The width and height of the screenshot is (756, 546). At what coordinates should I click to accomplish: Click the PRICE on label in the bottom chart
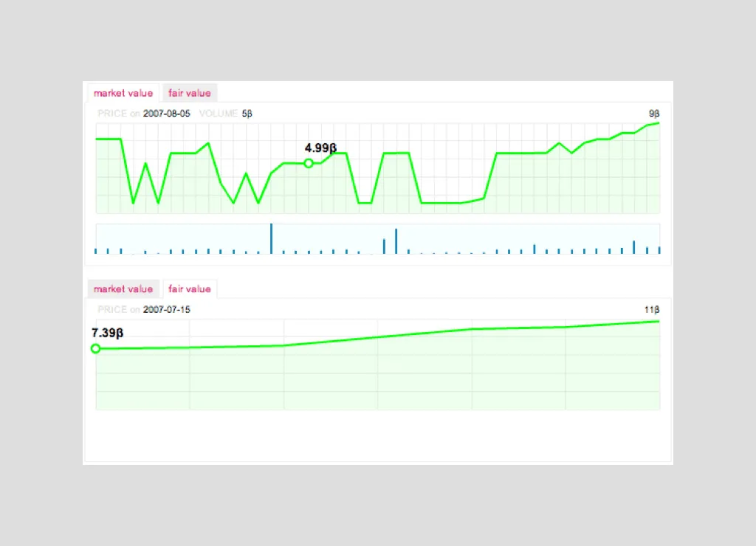point(118,310)
